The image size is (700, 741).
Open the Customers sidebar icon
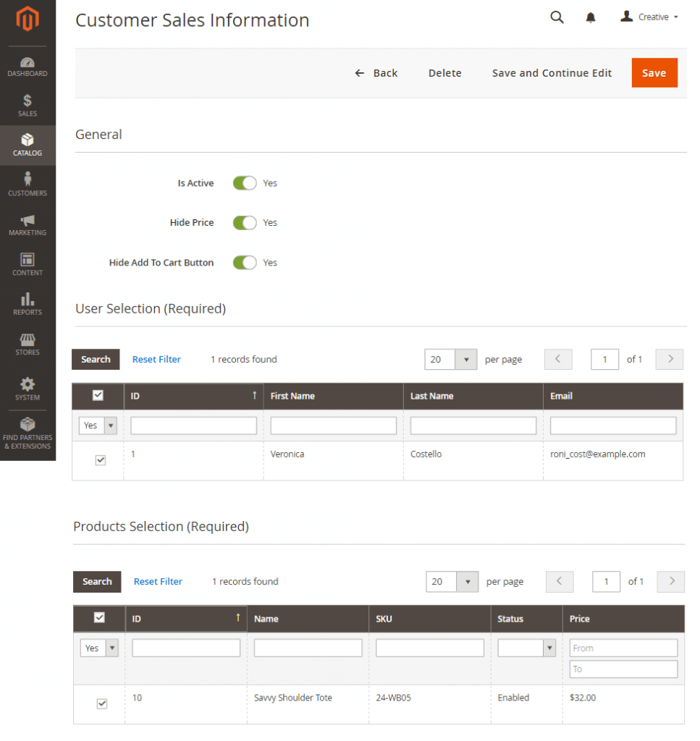(28, 185)
